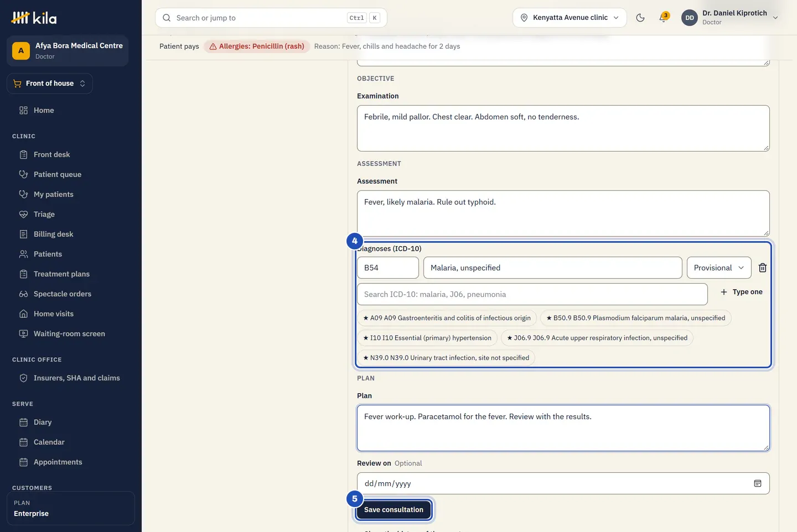Click the Front desk sidebar icon

(x=23, y=154)
